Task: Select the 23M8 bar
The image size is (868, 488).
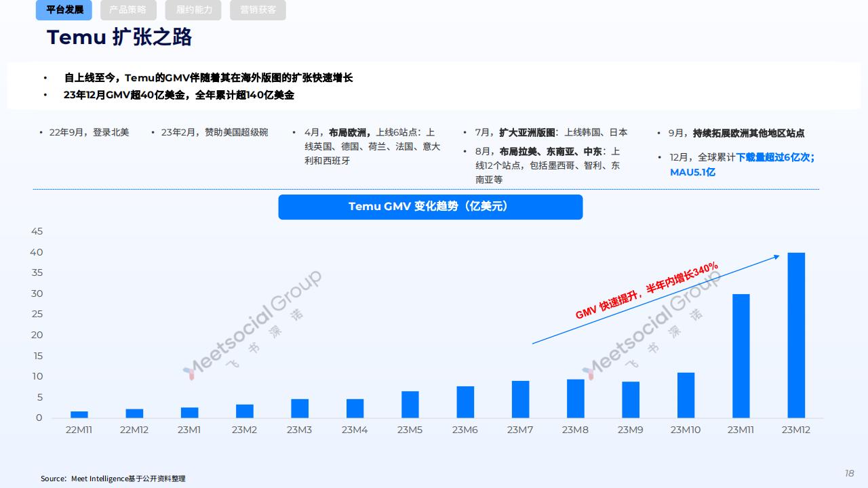Action: pos(576,399)
